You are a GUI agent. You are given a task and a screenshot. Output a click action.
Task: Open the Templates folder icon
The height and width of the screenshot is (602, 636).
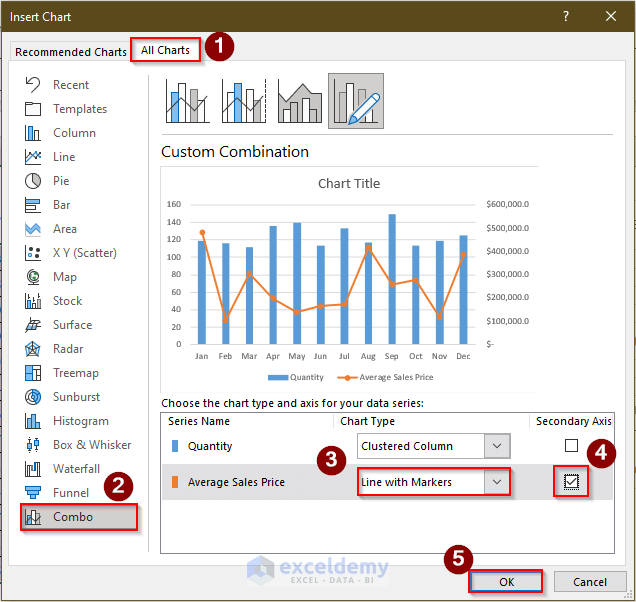coord(33,109)
